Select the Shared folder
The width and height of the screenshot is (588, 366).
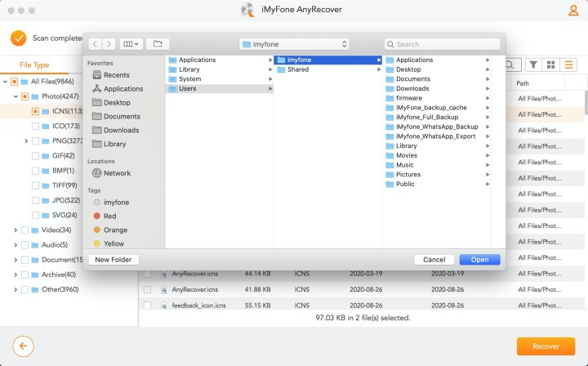tap(328, 69)
